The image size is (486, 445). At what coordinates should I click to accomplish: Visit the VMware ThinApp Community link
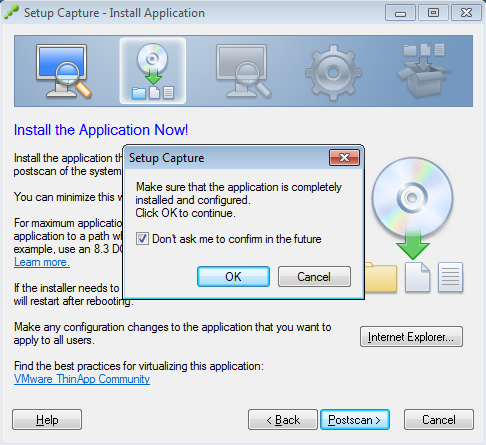point(82,379)
